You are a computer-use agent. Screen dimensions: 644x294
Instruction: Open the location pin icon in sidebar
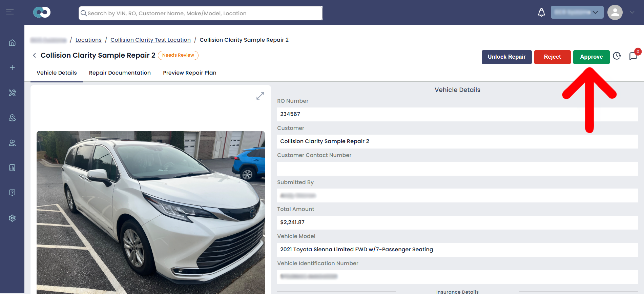click(12, 118)
